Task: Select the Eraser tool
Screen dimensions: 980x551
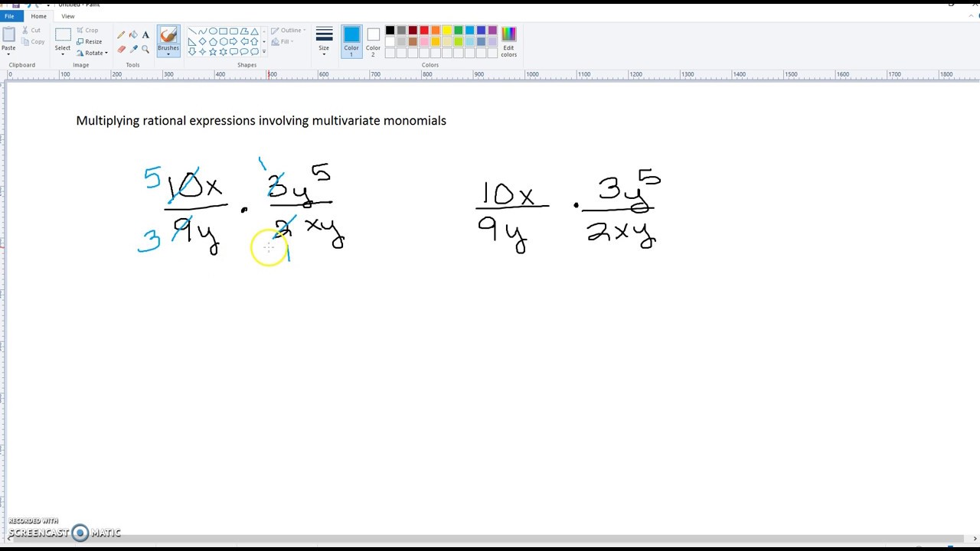Action: [x=121, y=49]
